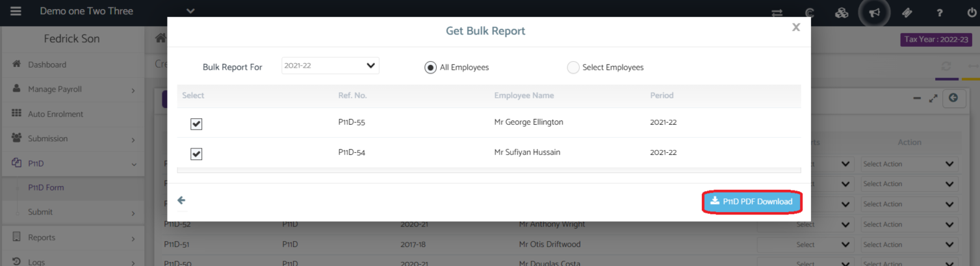Click Demo one Two Three company name

(86, 11)
